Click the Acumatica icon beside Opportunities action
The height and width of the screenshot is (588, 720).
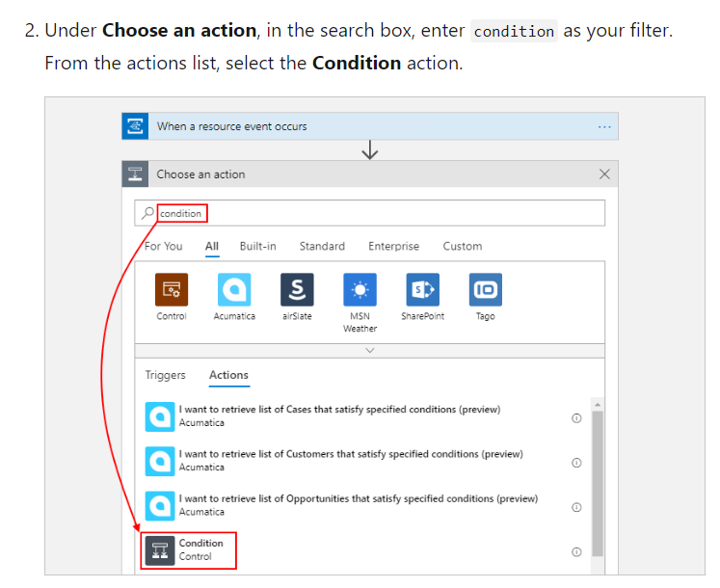coord(160,506)
